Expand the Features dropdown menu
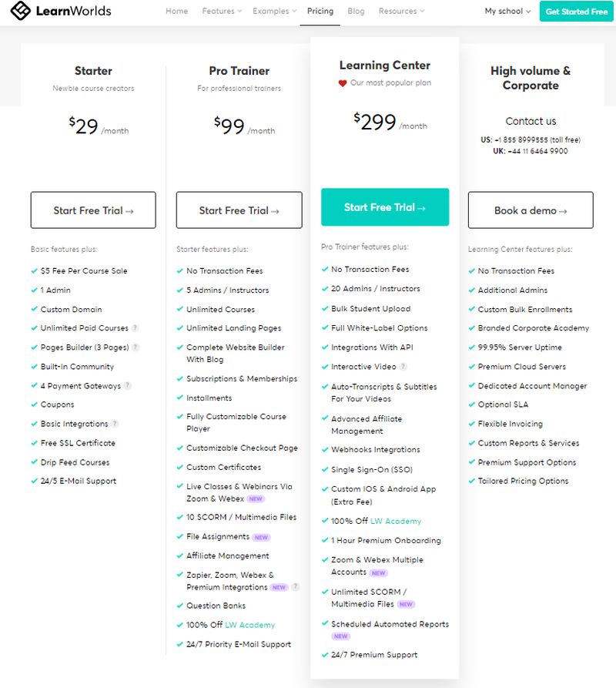The width and height of the screenshot is (616, 688). (x=222, y=11)
